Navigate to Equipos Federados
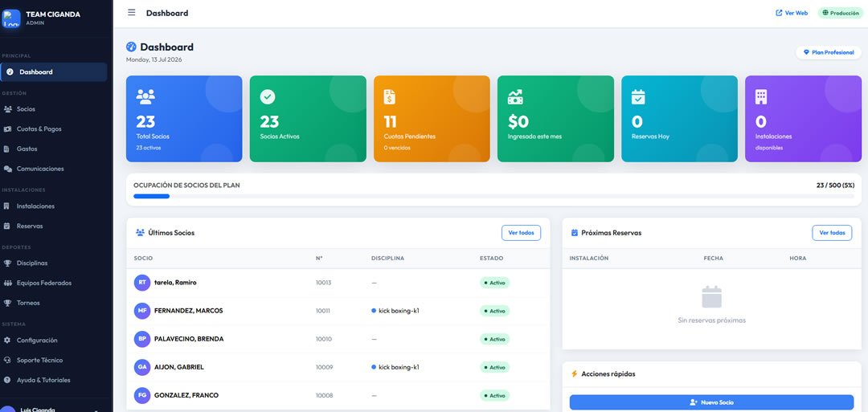Image resolution: width=868 pixels, height=412 pixels. coord(54,284)
